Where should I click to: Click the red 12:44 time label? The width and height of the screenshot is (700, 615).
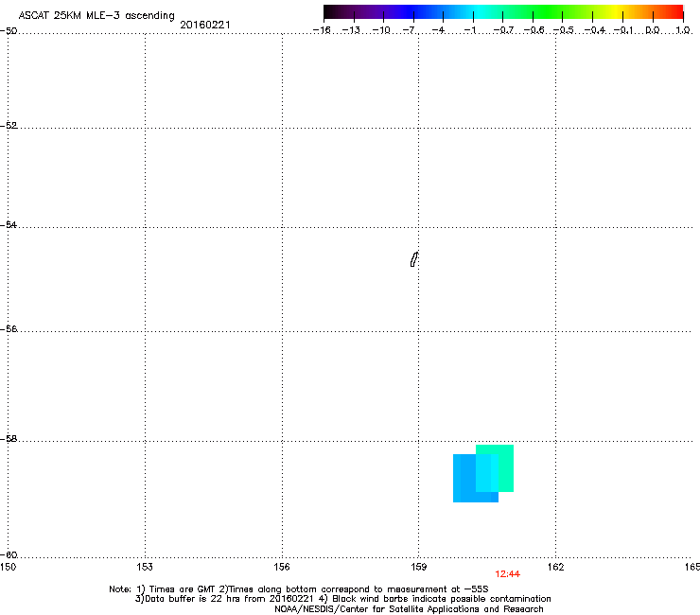pos(507,574)
